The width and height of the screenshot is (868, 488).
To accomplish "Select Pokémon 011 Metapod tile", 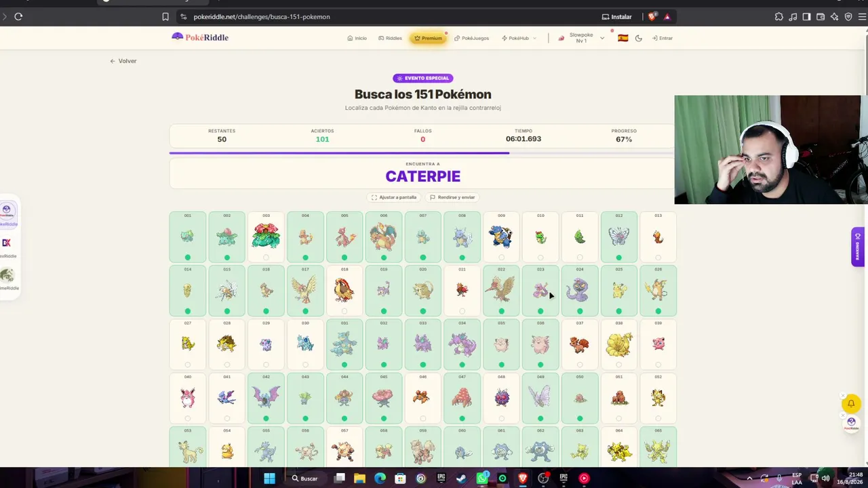I will (x=580, y=237).
